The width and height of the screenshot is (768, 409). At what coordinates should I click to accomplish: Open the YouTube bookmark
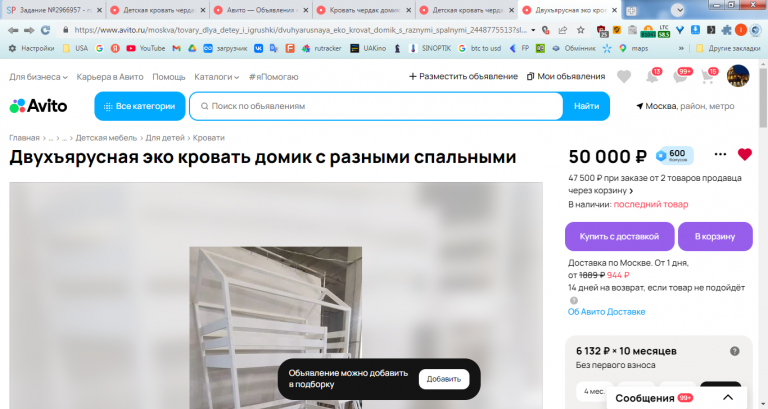(145, 48)
